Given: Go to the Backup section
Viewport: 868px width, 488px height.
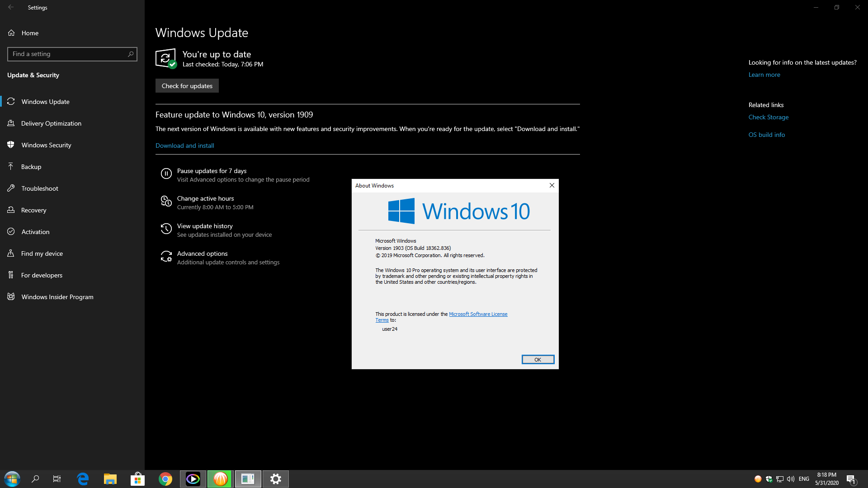Looking at the screenshot, I should pyautogui.click(x=72, y=167).
